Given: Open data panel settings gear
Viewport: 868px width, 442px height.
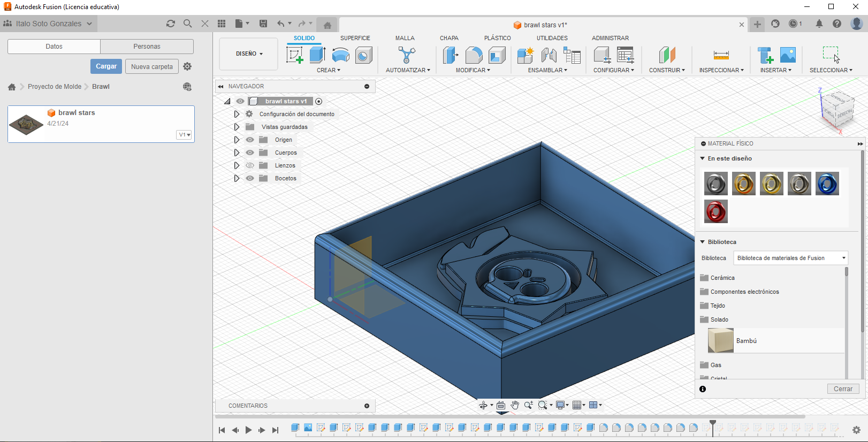Looking at the screenshot, I should (x=187, y=66).
